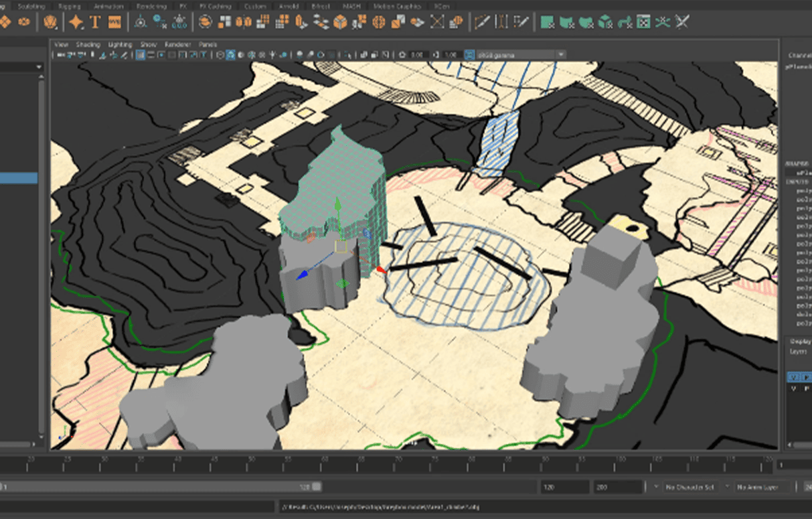Click the SVG tool shelf icon
Viewport: 812px width, 519px height.
point(114,22)
